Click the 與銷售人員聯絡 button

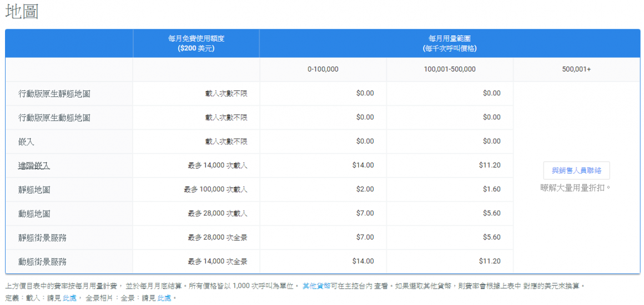576,170
